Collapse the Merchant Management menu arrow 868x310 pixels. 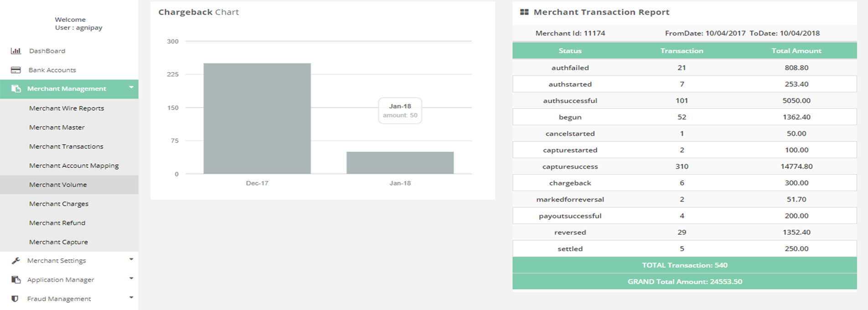click(131, 87)
